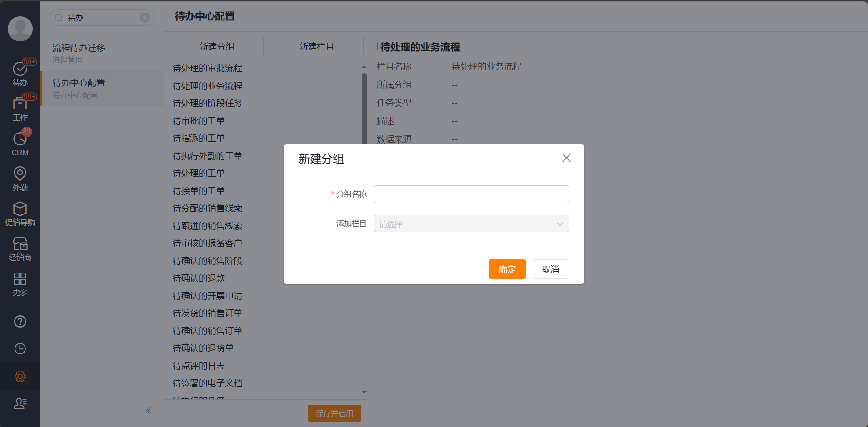Select 待签署的电子文档 in list

coord(207,383)
